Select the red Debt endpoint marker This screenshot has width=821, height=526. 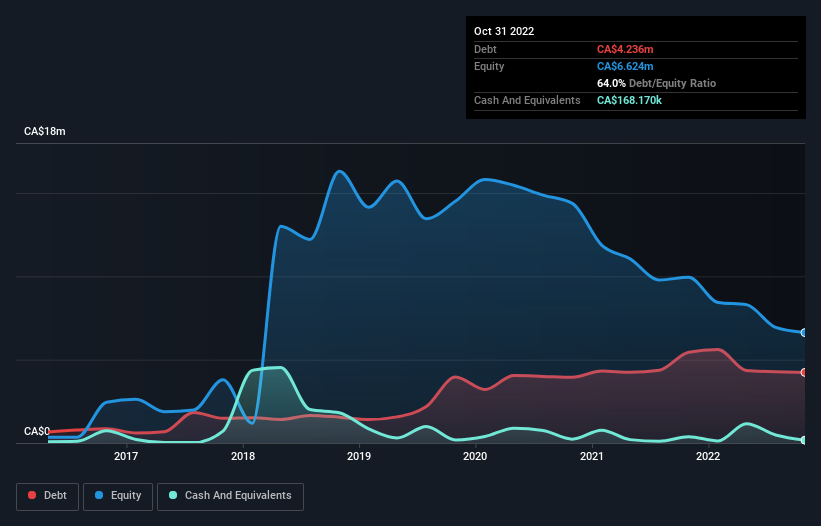point(804,372)
